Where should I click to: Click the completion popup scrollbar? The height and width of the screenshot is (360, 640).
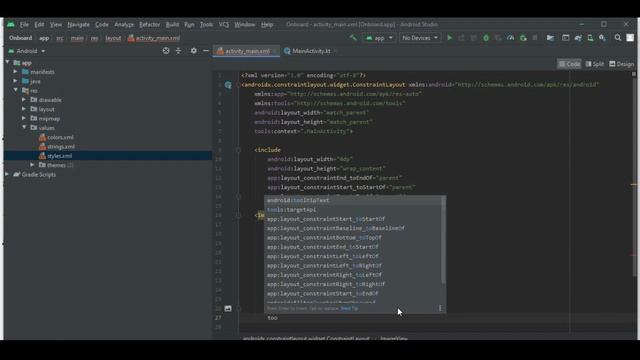pos(443,241)
